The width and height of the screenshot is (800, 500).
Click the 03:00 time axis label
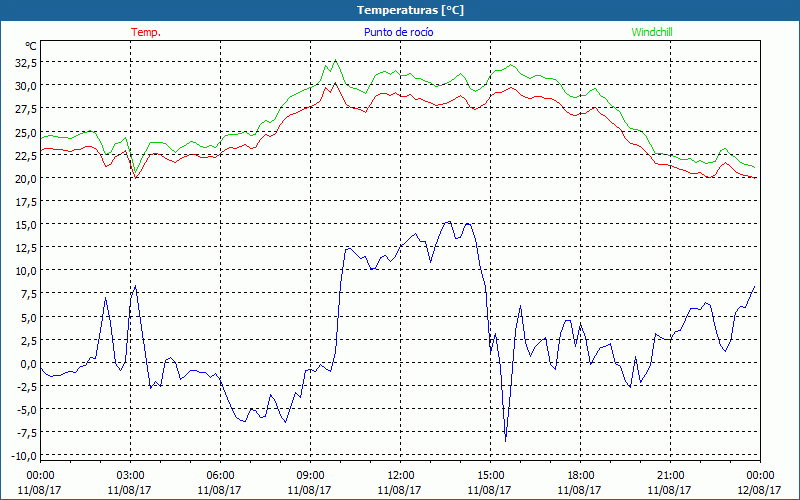[130, 476]
